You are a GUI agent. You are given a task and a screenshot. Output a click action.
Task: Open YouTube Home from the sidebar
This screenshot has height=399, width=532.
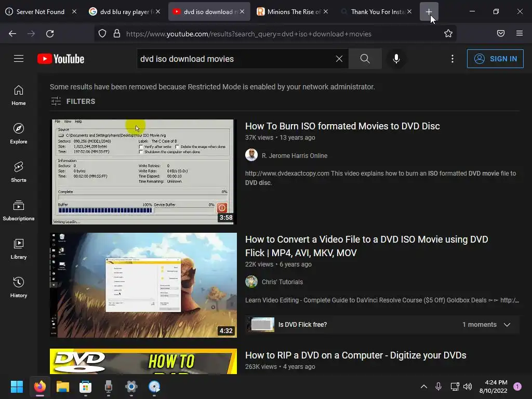(19, 96)
